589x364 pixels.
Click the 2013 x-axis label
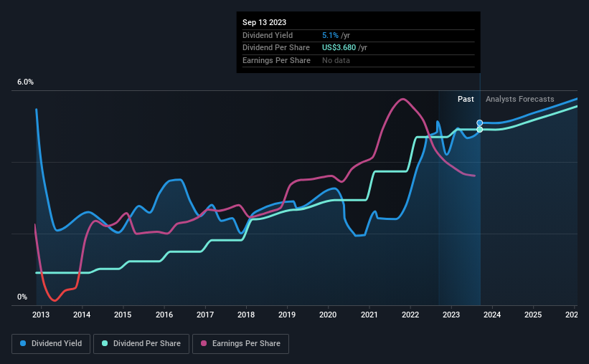(41, 315)
